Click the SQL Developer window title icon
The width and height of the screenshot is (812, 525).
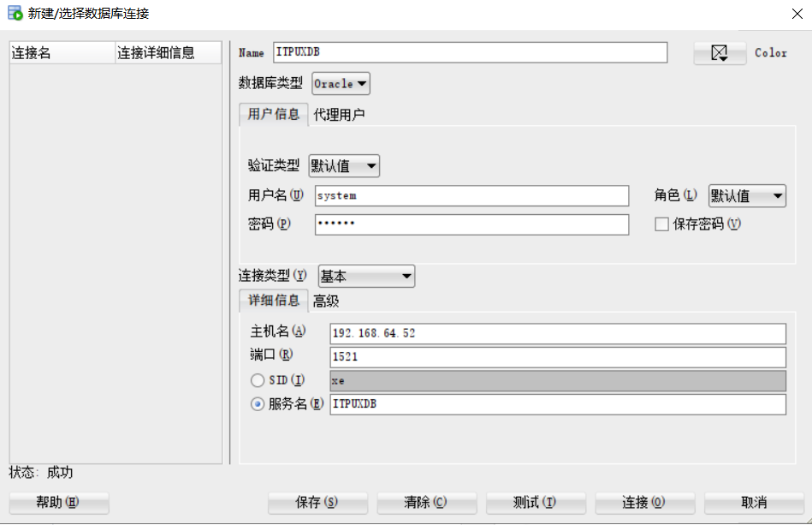point(15,13)
